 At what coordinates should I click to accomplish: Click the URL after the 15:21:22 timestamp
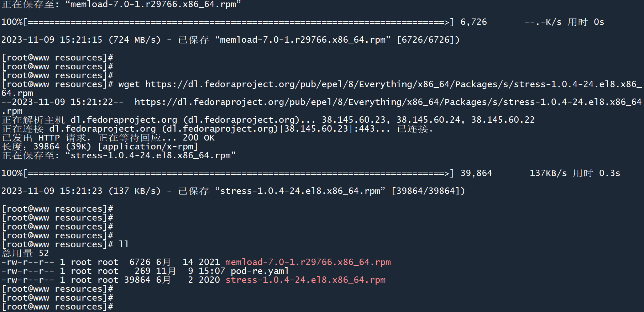[388, 102]
